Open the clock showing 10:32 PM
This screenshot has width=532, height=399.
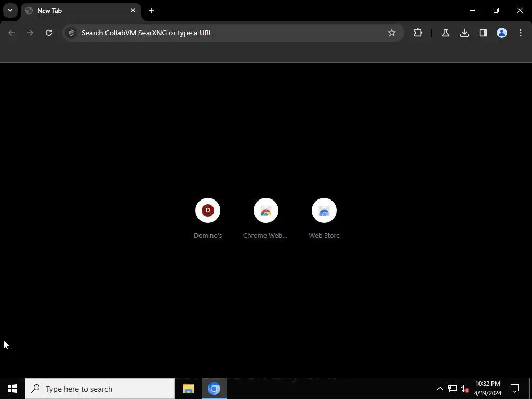487,389
